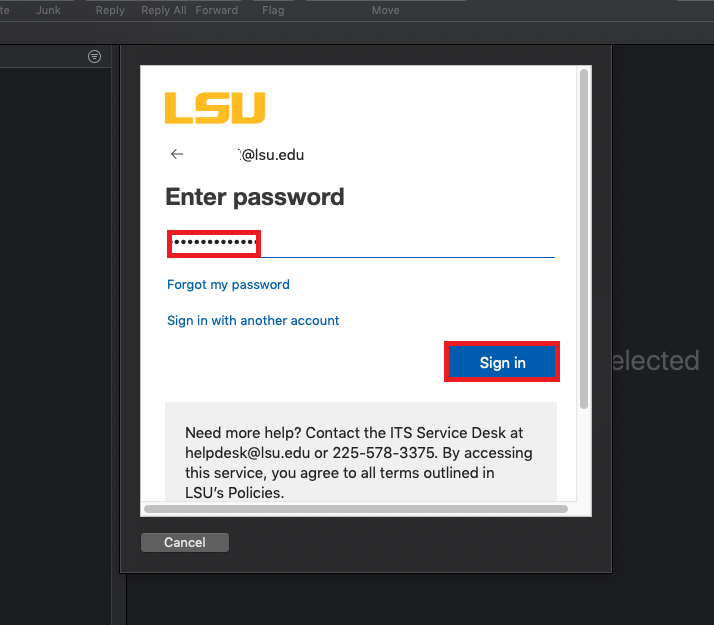Click the blue Sign in button
The width and height of the screenshot is (714, 625).
click(x=502, y=362)
